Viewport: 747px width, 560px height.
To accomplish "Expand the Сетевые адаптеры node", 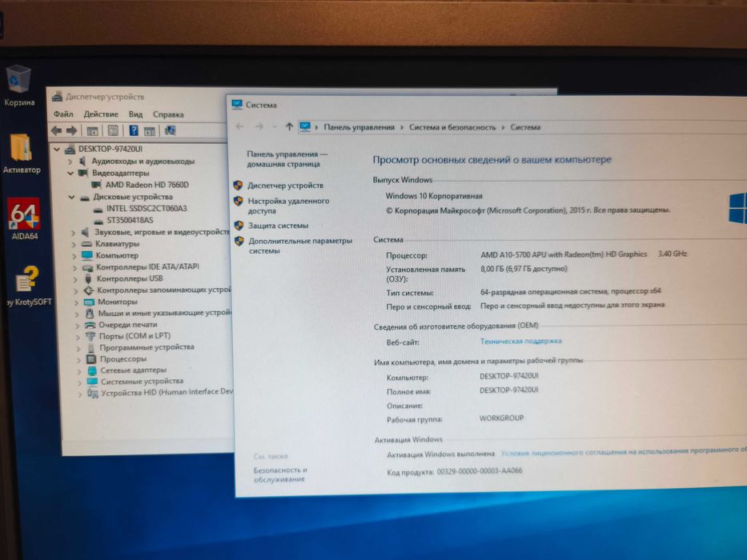I will (79, 370).
